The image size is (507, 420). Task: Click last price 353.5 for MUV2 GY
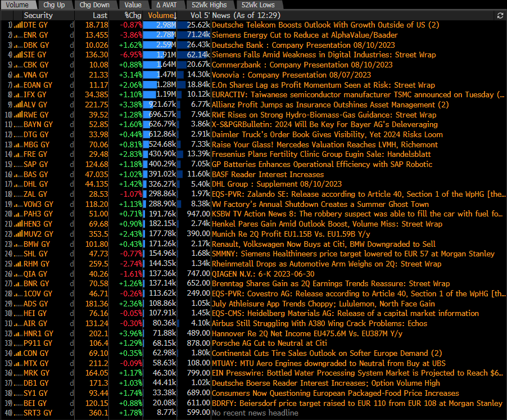click(x=98, y=234)
